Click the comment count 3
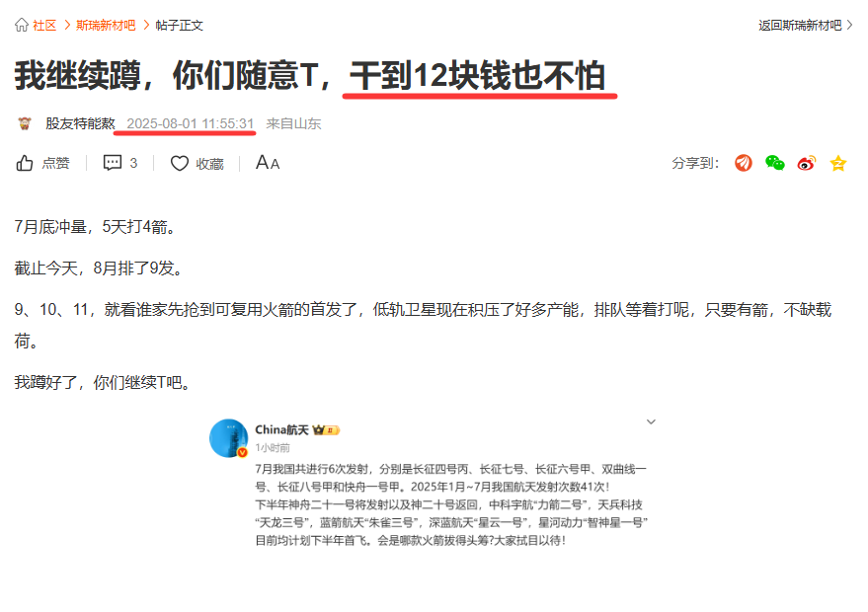This screenshot has height=612, width=868. pos(133,163)
